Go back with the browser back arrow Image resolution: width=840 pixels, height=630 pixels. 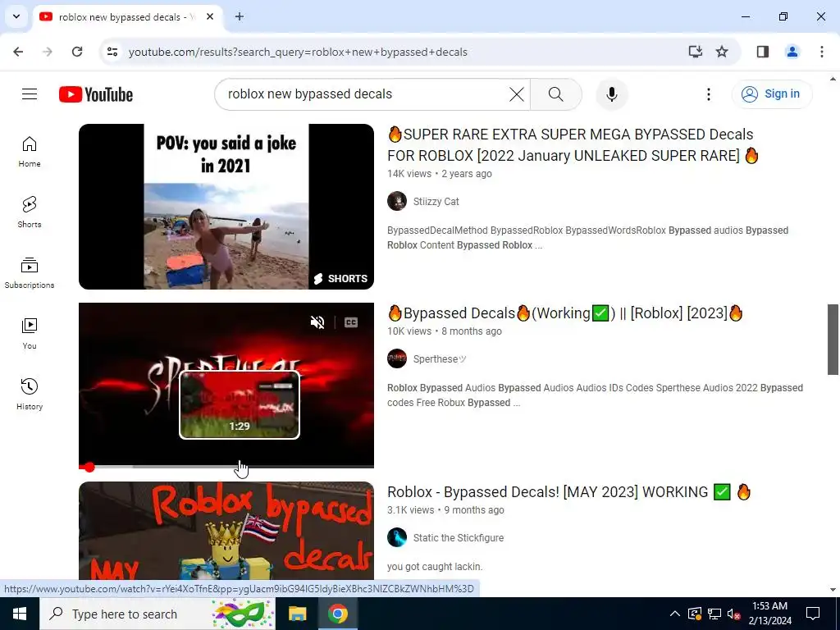pyautogui.click(x=18, y=52)
